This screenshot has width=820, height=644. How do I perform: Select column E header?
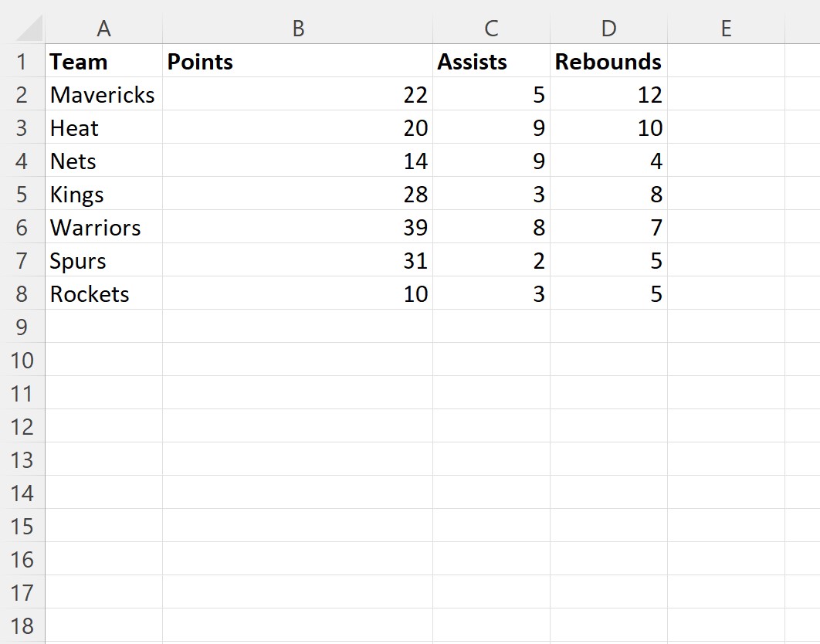pos(726,29)
